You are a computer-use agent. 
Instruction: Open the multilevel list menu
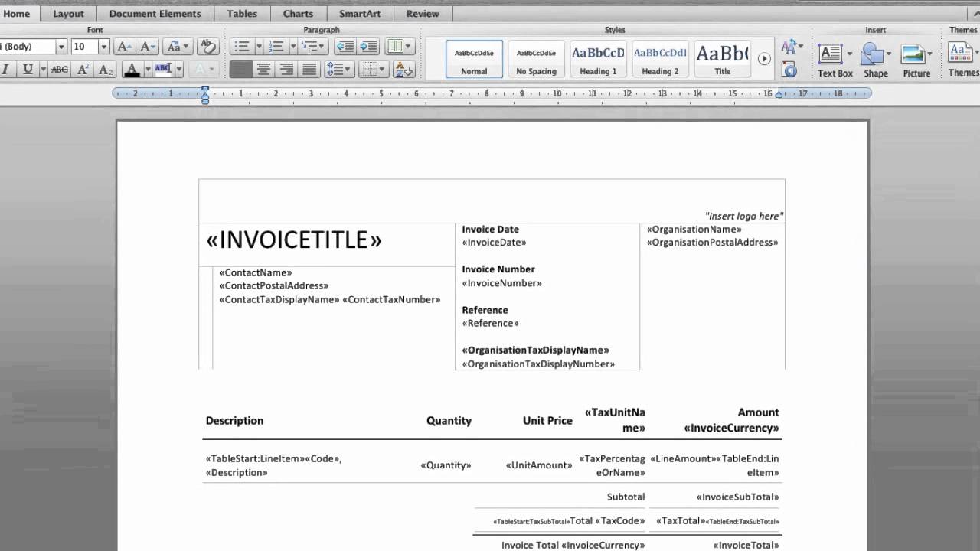315,47
